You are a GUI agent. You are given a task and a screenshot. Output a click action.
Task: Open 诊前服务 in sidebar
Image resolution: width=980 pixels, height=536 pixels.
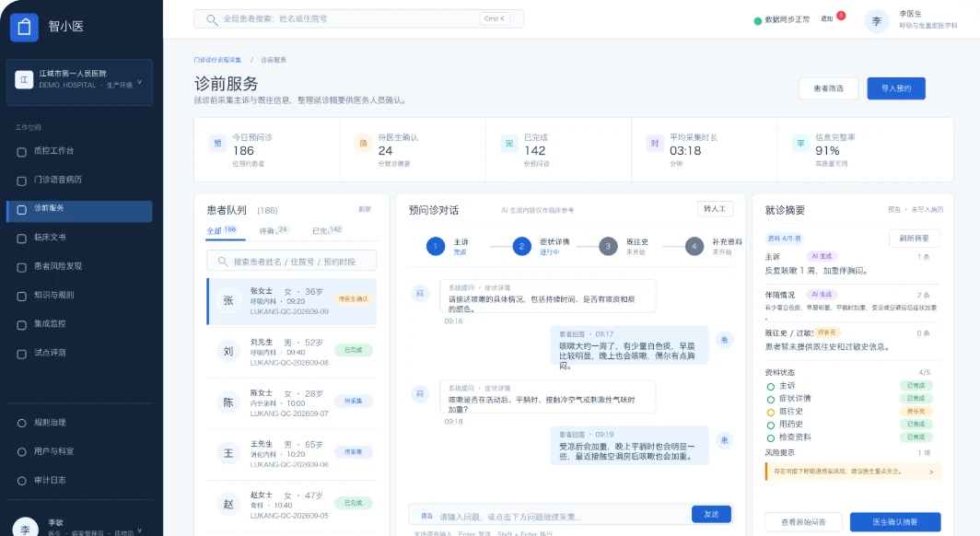[x=79, y=211]
